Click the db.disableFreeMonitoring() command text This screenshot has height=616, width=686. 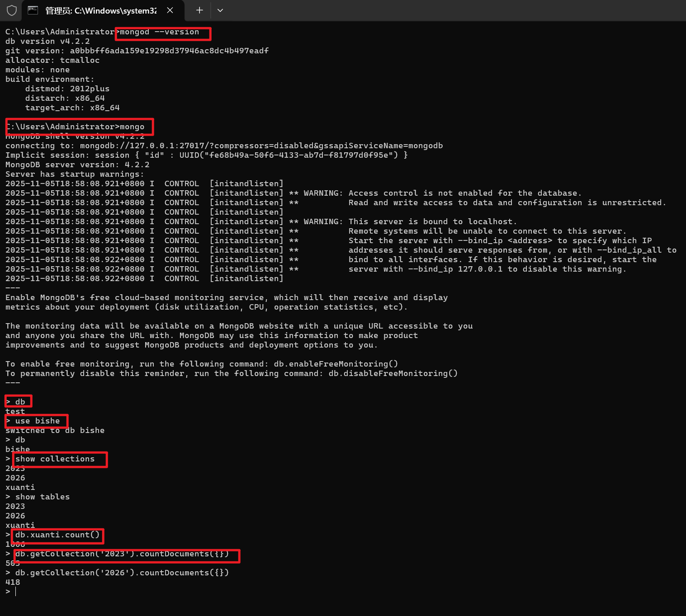pyautogui.click(x=393, y=373)
